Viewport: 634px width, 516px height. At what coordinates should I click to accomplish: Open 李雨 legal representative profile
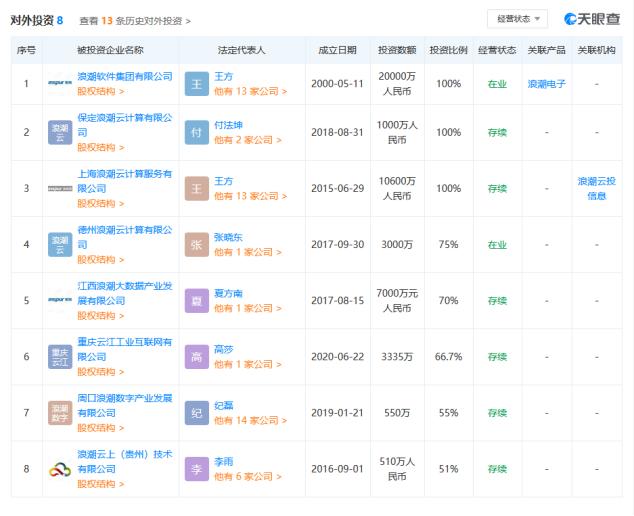coord(224,462)
